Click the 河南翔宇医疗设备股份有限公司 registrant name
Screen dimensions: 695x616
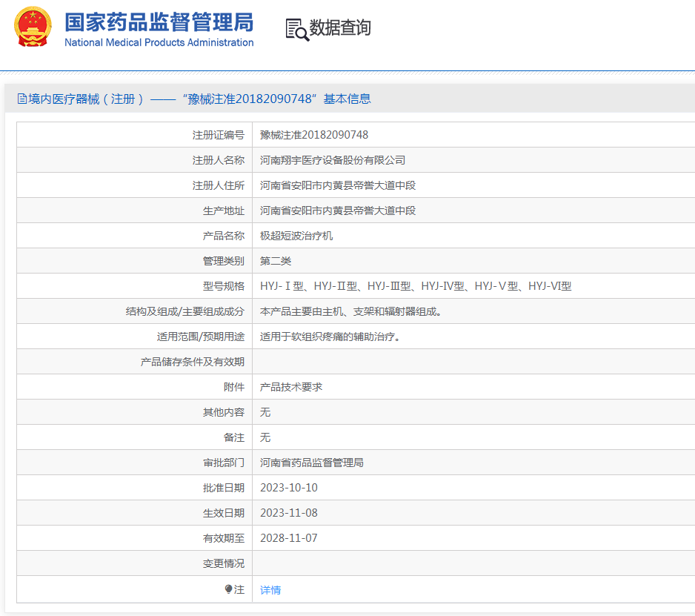(x=333, y=160)
